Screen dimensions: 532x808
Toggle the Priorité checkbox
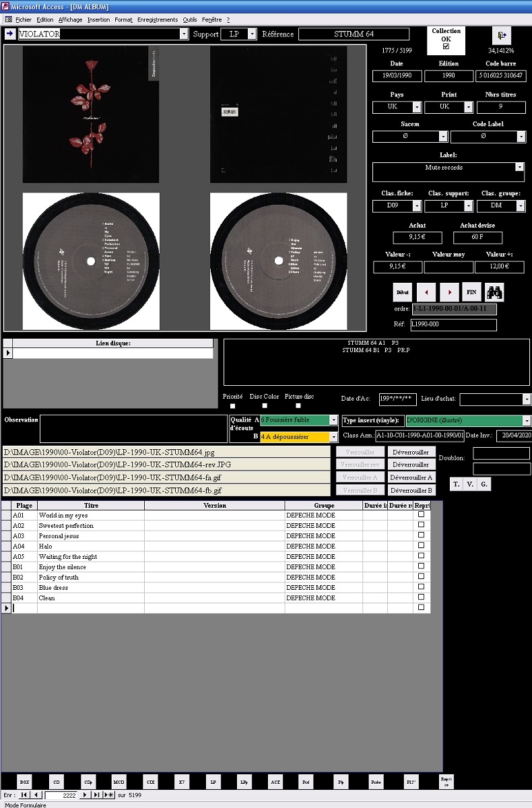pyautogui.click(x=232, y=406)
